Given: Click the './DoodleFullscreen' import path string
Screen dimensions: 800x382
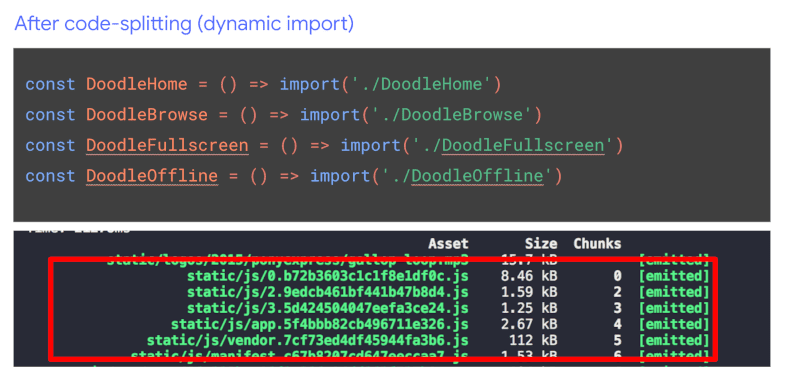Looking at the screenshot, I should [513, 145].
